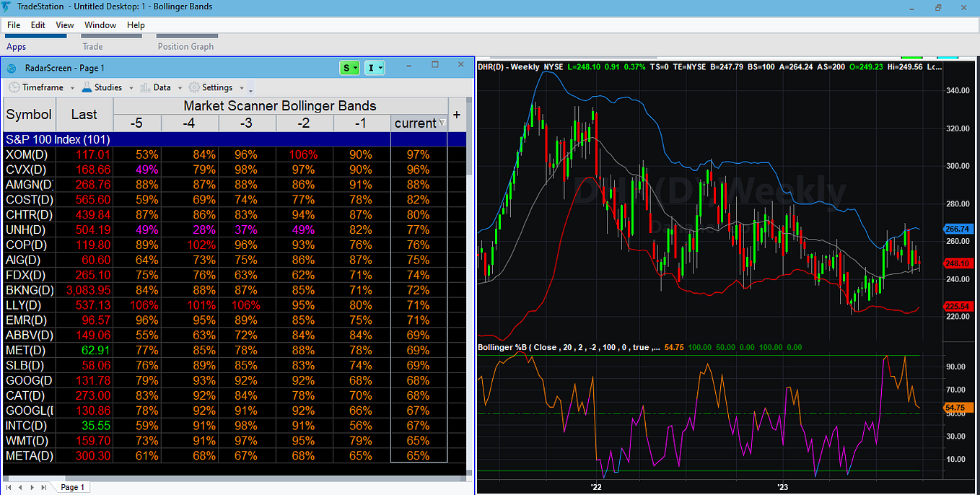Click the Timeframe clock icon
This screenshot has height=495, width=980.
pyautogui.click(x=13, y=87)
